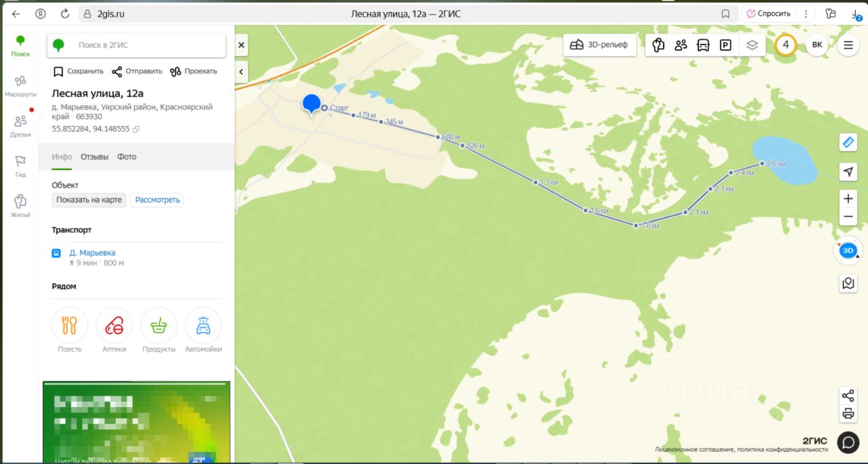Build a route with Проехать
This screenshot has width=868, height=464.
(194, 71)
